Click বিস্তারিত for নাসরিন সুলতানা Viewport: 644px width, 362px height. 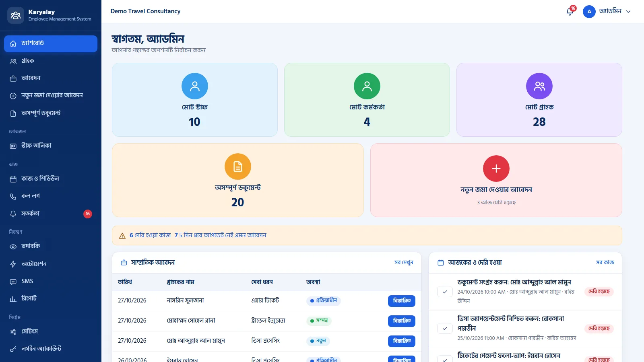click(x=402, y=301)
